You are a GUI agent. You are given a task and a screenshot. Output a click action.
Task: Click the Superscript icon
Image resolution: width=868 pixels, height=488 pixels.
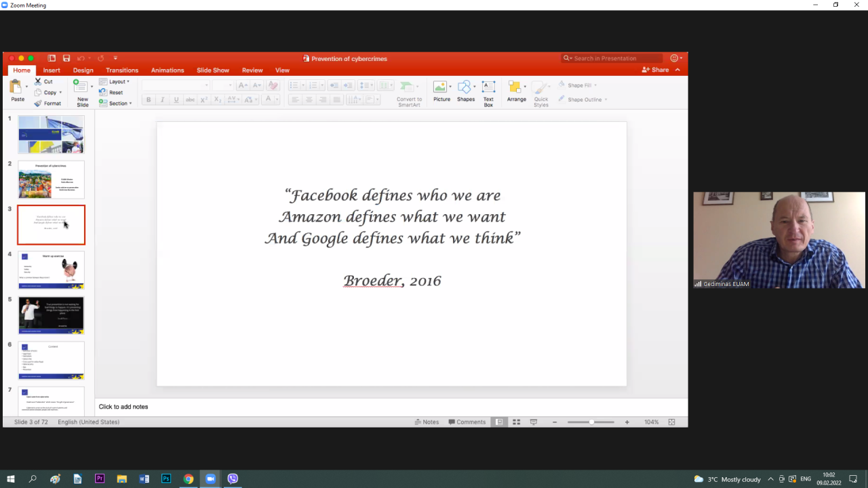[x=204, y=100]
